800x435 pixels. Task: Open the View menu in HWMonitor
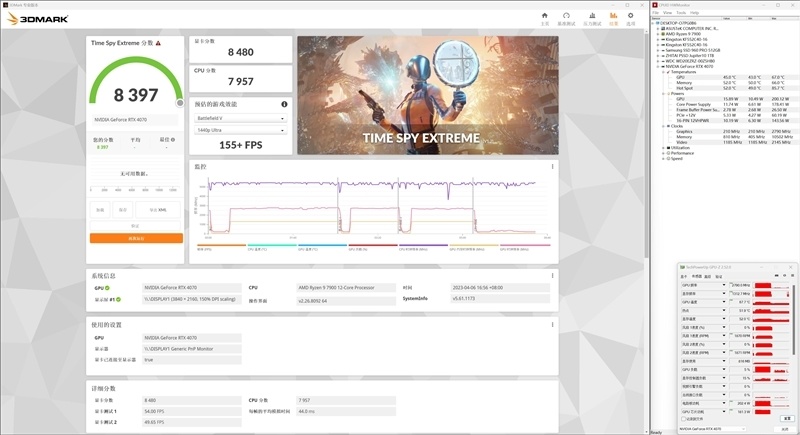click(667, 13)
